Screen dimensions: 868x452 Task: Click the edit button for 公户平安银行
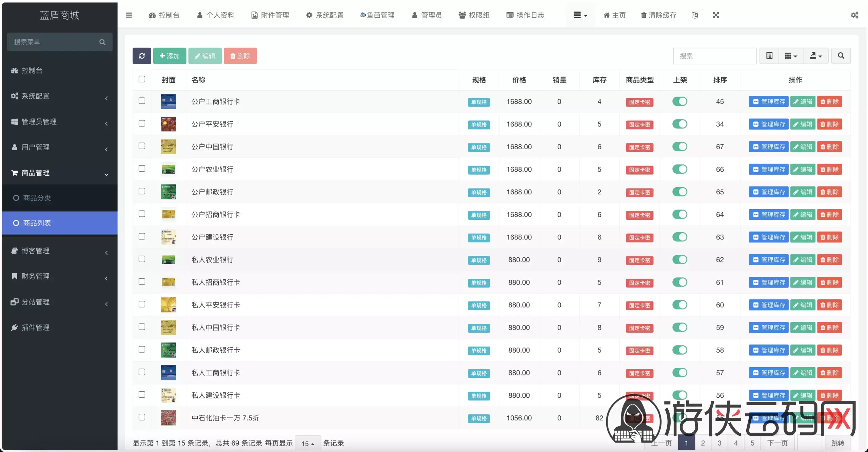coord(803,124)
